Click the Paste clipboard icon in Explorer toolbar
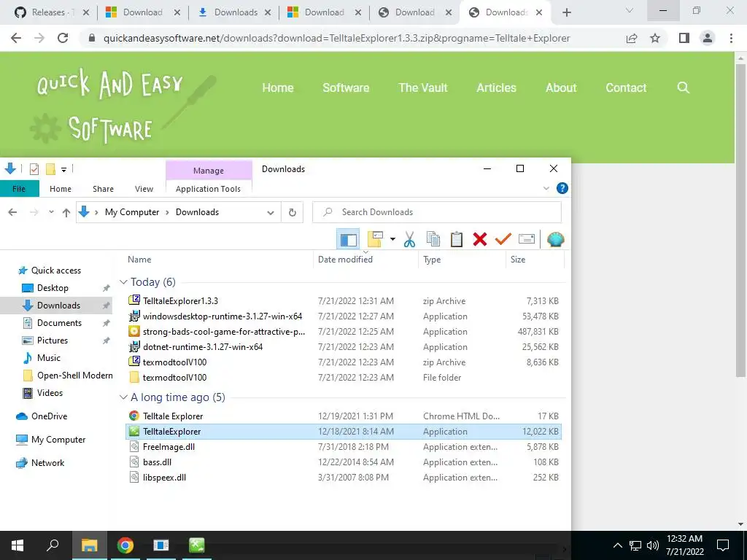 point(457,239)
